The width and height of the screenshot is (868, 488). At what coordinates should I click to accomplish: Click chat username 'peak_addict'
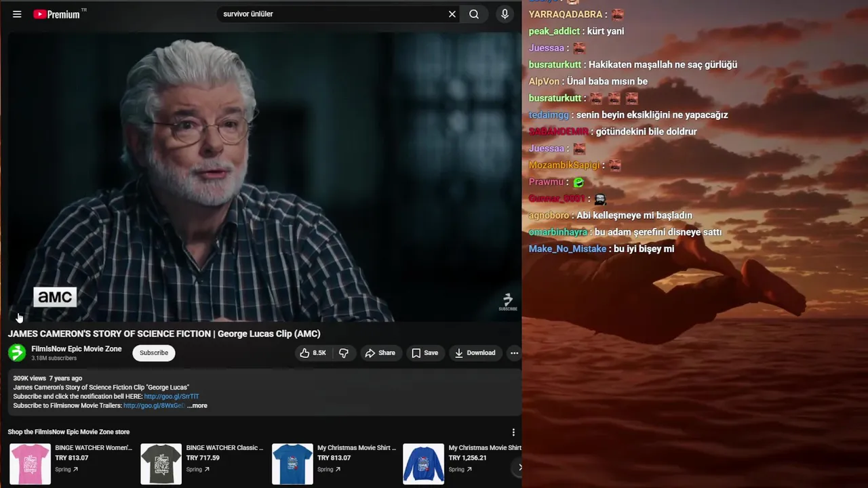pos(554,31)
